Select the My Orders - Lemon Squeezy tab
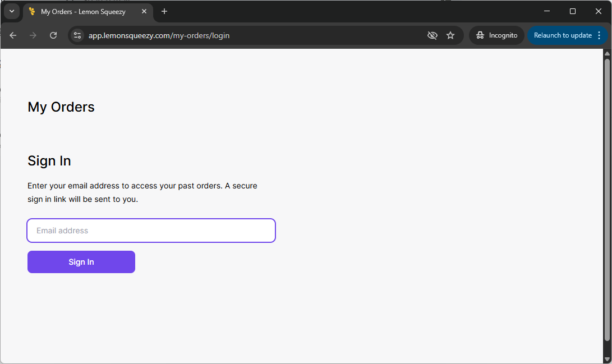 [83, 12]
